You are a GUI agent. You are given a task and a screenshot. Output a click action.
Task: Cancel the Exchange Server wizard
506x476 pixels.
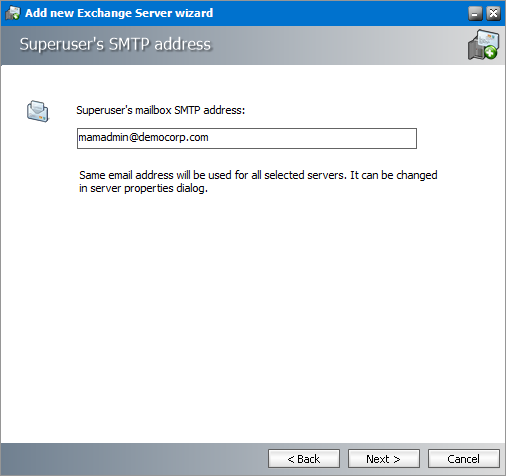click(x=464, y=459)
